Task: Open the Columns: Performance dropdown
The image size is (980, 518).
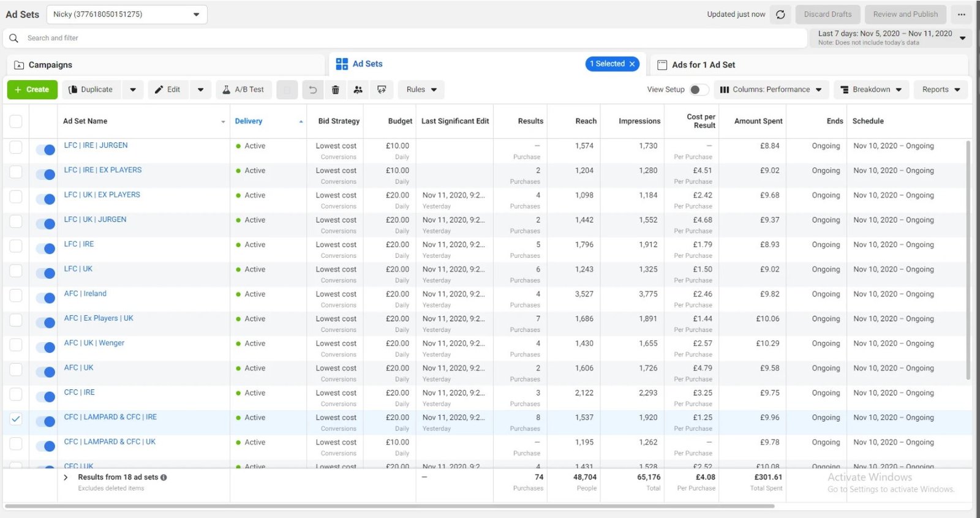Action: [771, 90]
